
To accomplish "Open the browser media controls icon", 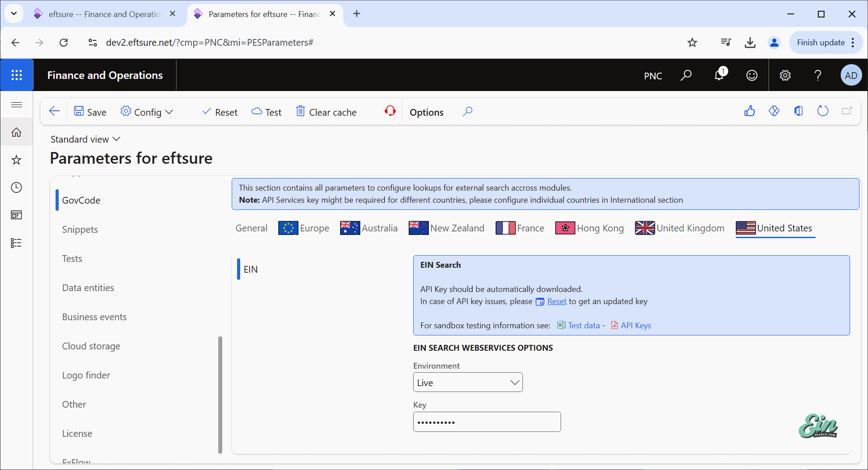I will pos(726,43).
